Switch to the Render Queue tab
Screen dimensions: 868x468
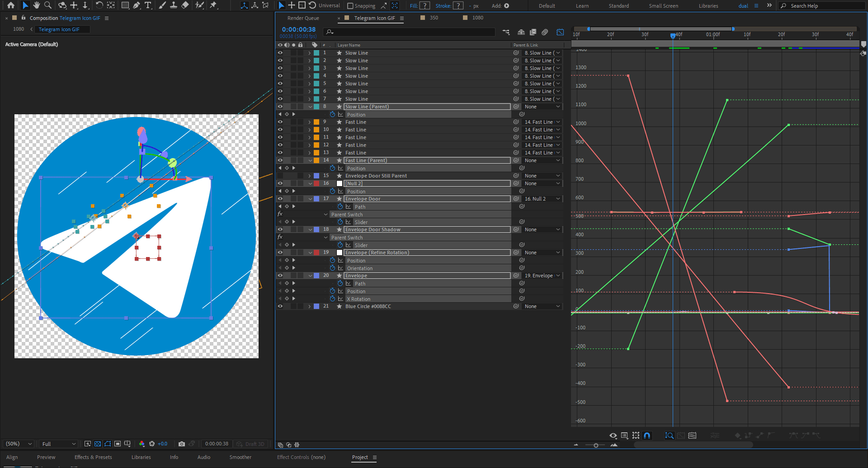(303, 18)
